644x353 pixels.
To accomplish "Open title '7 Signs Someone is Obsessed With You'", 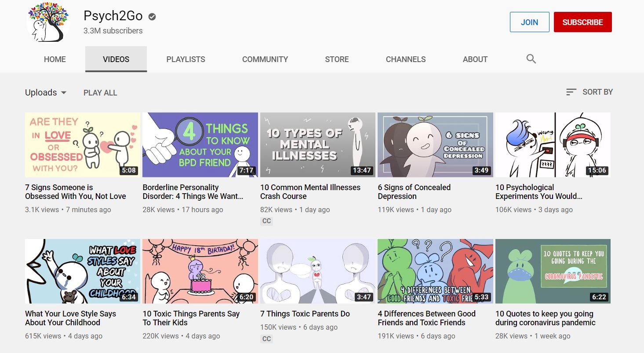I will (x=76, y=192).
